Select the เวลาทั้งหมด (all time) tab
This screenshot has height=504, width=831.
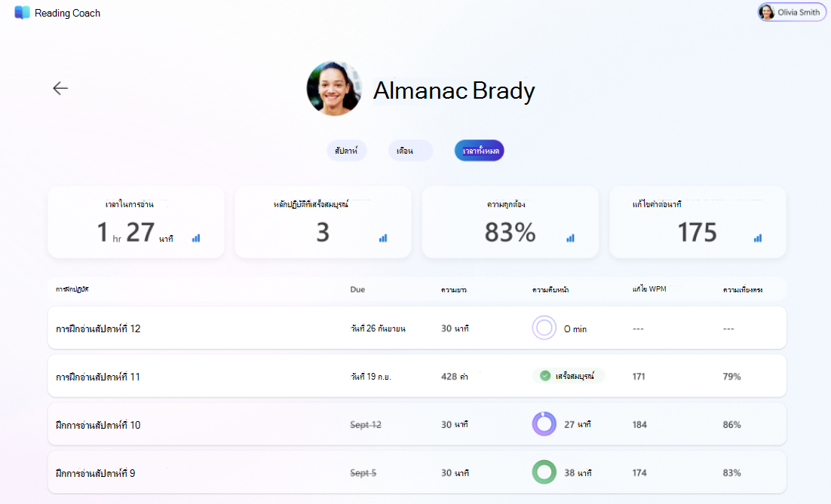click(479, 151)
